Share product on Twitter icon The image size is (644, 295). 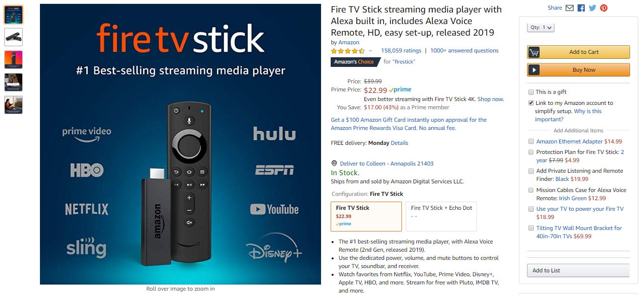click(592, 8)
